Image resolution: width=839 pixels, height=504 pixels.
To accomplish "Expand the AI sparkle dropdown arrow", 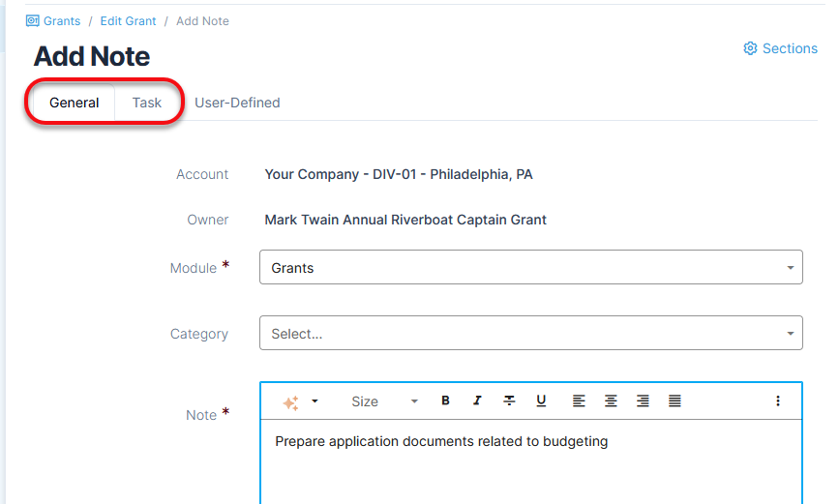I will click(x=315, y=401).
